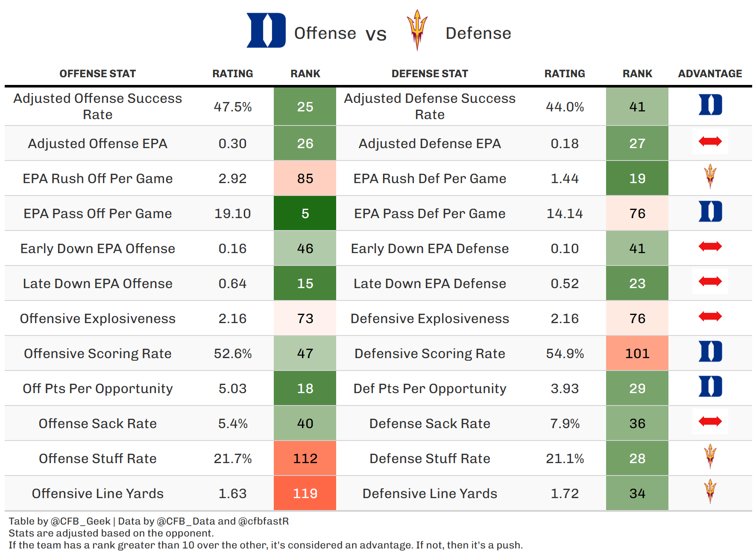Image resolution: width=756 pixels, height=560 pixels.
Task: Click the red rank 119 cell
Action: tap(305, 493)
